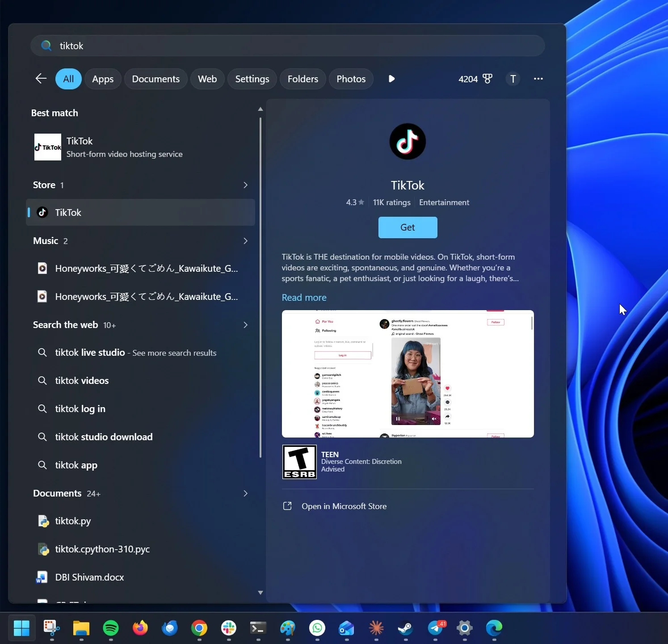Screen dimensions: 668x644
Task: Expand the Documents results section
Action: 245,493
